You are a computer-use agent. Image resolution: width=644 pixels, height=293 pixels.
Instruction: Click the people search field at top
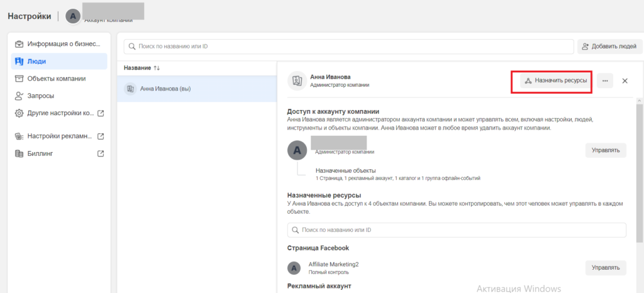pos(348,47)
